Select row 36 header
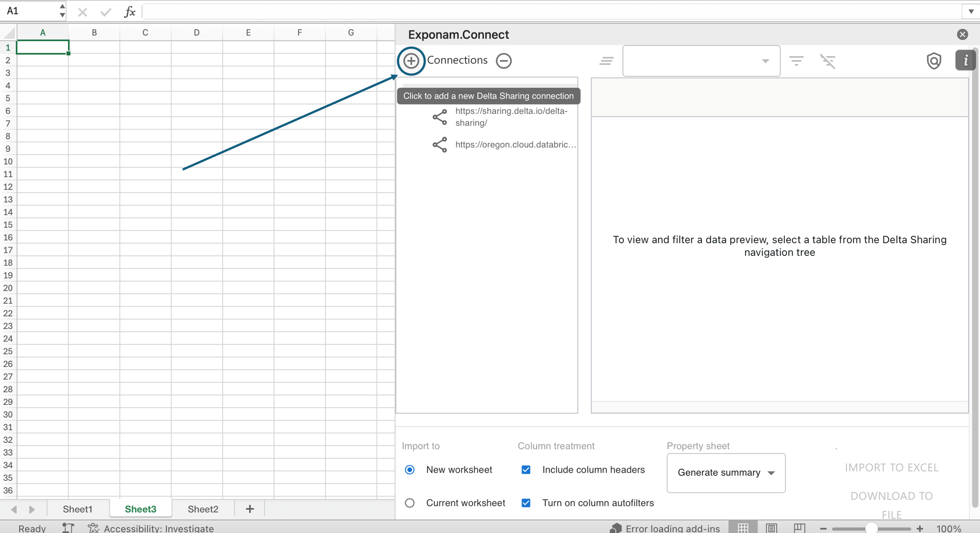The width and height of the screenshot is (980, 533). click(x=8, y=490)
